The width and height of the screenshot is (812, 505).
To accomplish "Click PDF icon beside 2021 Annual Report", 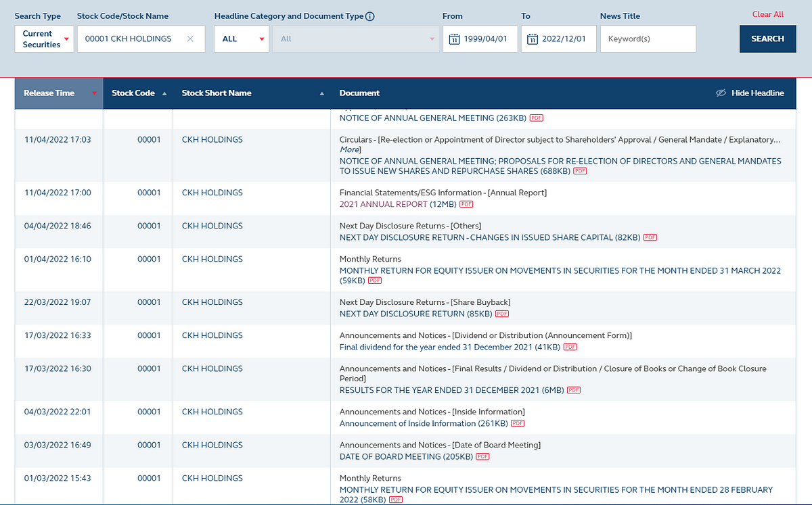I will coord(466,204).
